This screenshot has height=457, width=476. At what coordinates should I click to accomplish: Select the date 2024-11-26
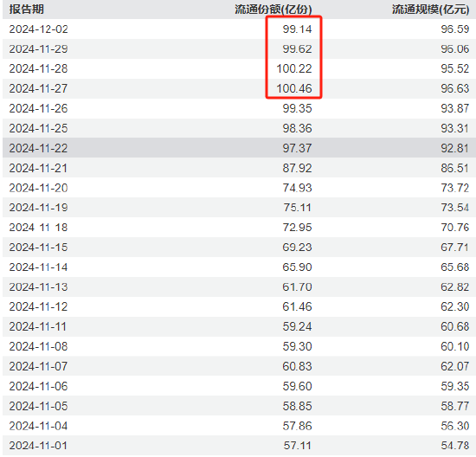point(39,108)
